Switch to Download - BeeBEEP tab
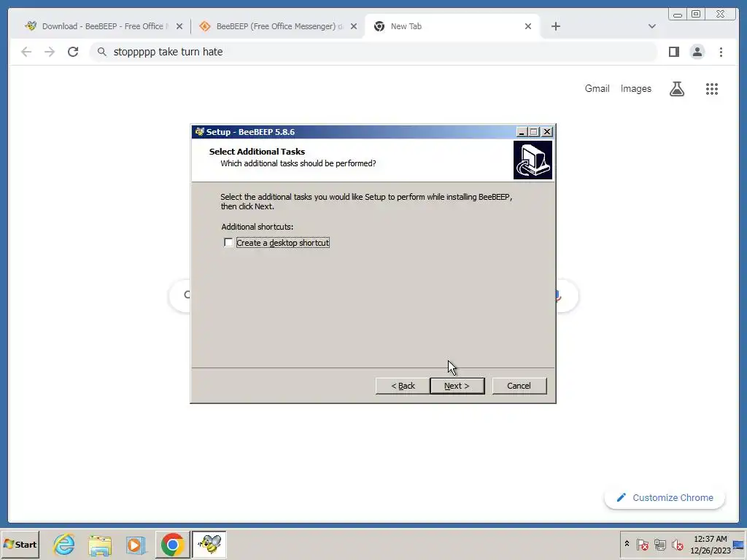This screenshot has height=560, width=747. point(102,26)
